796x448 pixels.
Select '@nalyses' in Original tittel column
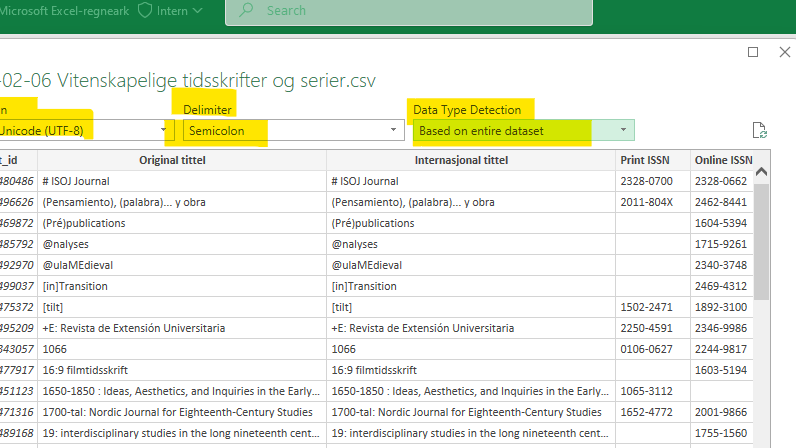click(65, 244)
